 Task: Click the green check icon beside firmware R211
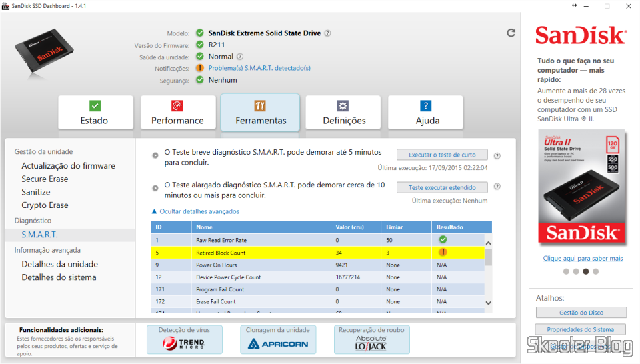pos(199,45)
